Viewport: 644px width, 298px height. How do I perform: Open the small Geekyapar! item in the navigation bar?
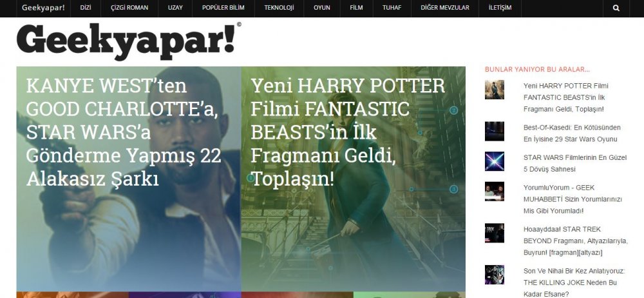click(43, 7)
